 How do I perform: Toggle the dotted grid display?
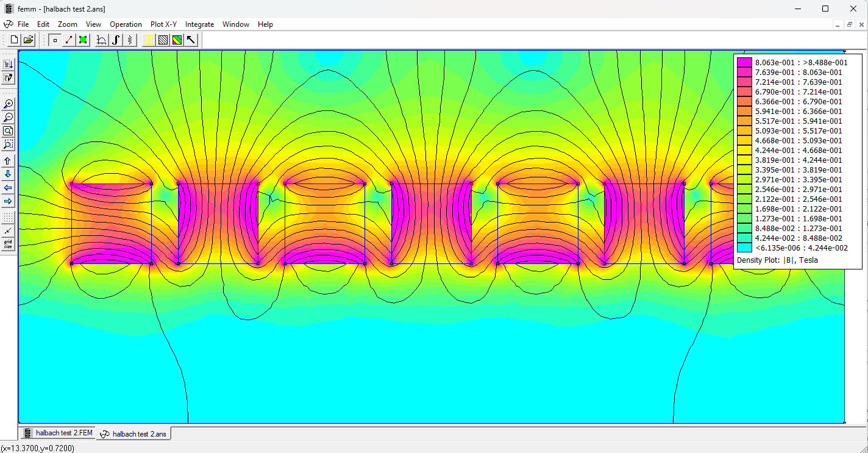click(8, 218)
